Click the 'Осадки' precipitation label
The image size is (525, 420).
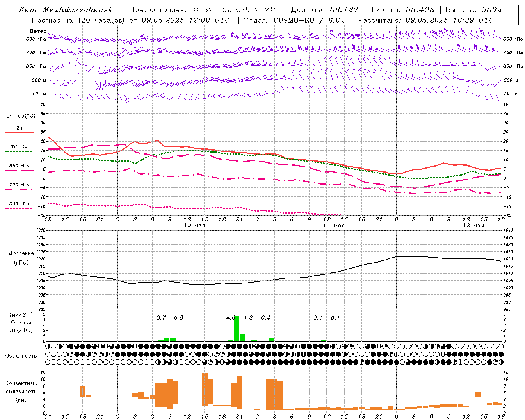tap(21, 322)
